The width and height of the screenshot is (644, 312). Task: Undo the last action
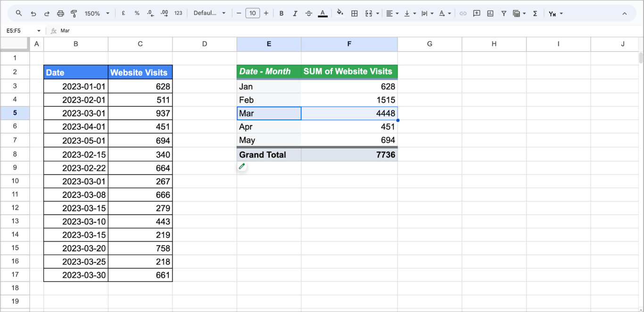[33, 13]
